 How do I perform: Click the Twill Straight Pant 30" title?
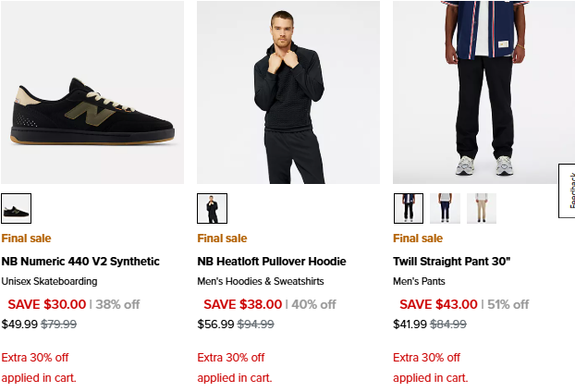click(452, 262)
